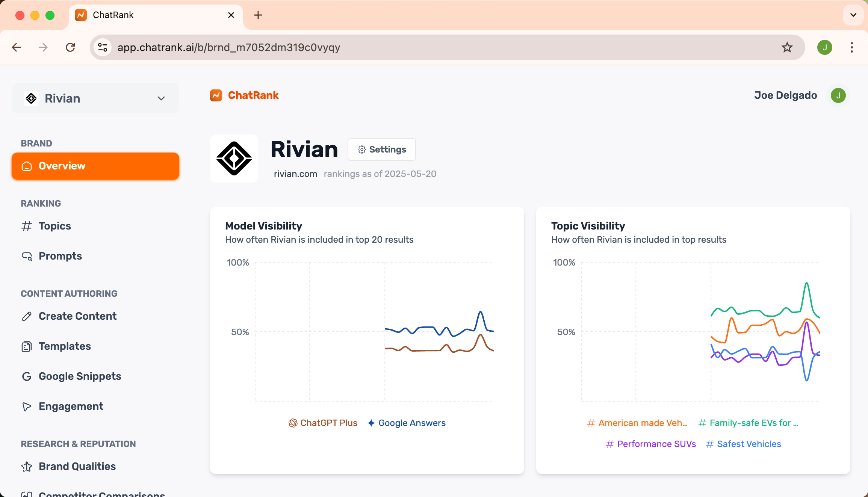
Task: Toggle Family-safe EVs for ... topic legend
Action: tap(749, 423)
